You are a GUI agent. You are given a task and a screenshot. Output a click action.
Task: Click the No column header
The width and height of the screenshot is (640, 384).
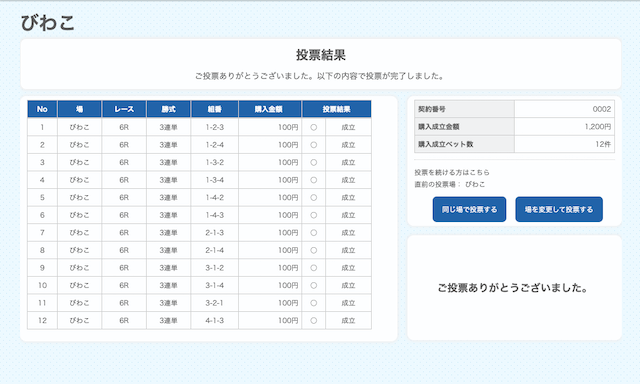42,109
